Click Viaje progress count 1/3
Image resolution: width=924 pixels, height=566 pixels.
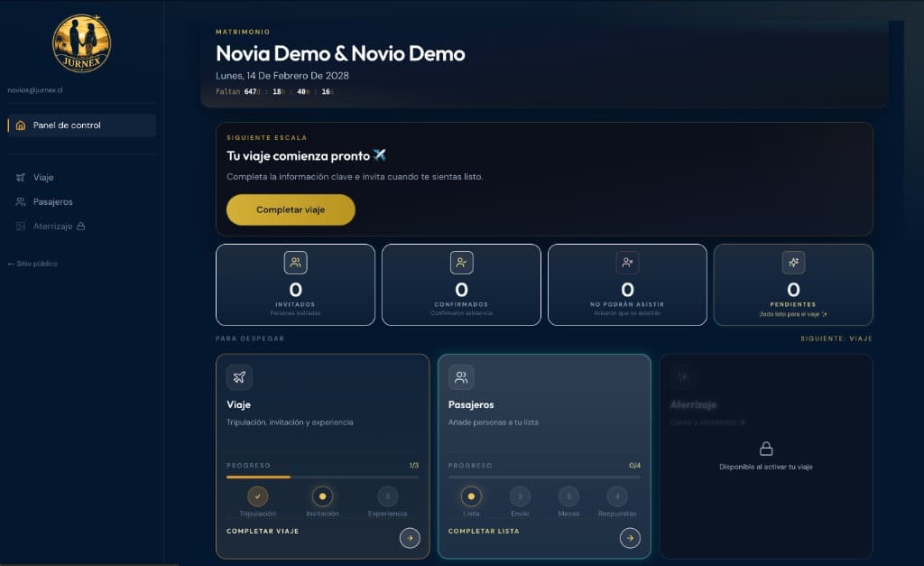[x=413, y=466]
